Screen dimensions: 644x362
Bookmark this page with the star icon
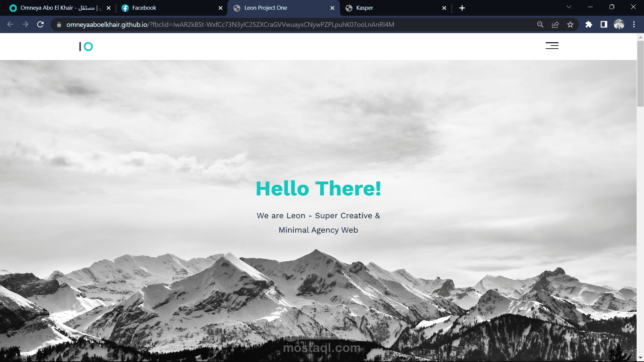point(570,24)
